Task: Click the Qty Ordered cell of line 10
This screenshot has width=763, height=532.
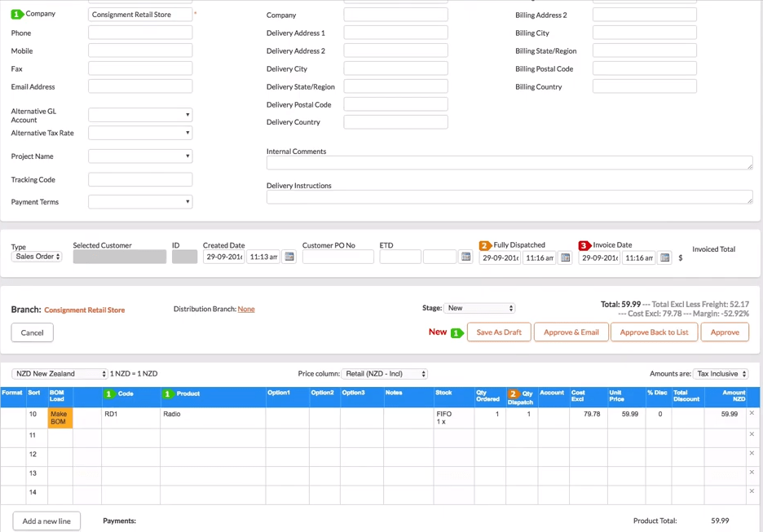Action: coord(490,418)
